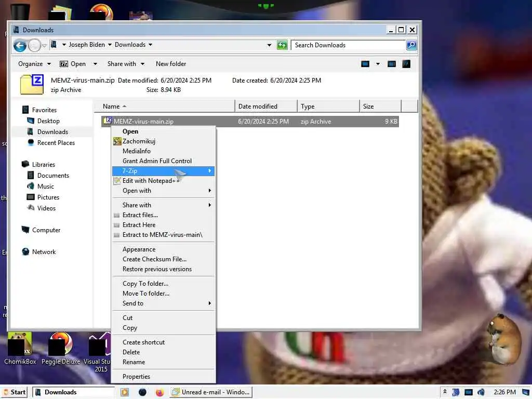Screen dimensions: 532x399
Task: Click the Downloads taskbar button
Action: 73,392
